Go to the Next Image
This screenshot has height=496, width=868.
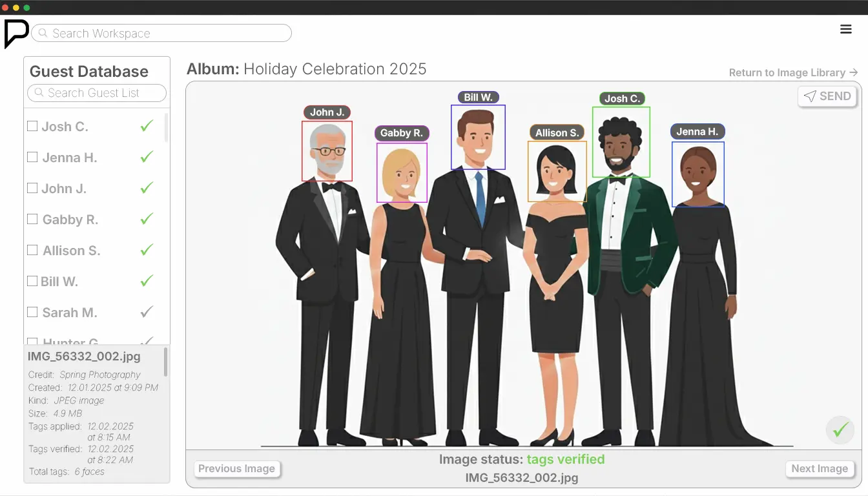point(820,469)
